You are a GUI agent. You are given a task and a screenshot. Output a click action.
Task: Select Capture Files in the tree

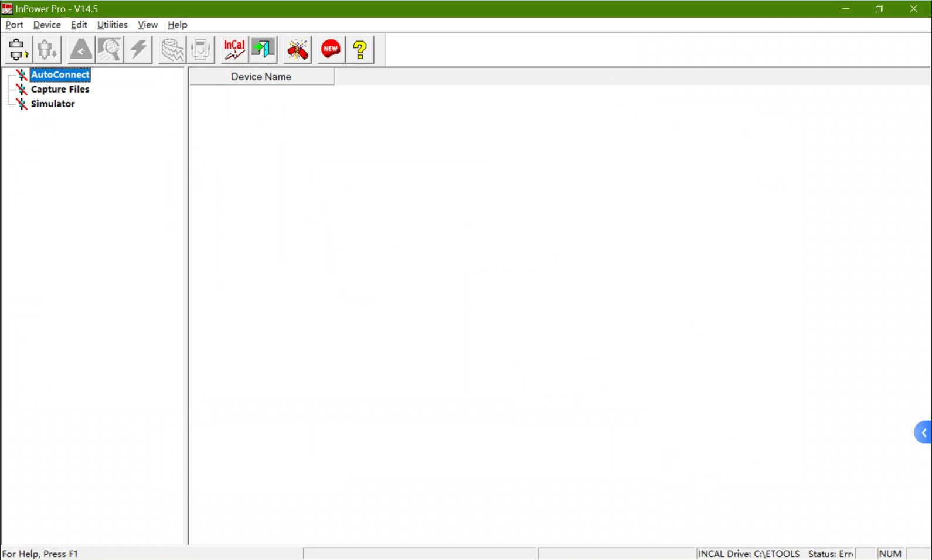(60, 89)
